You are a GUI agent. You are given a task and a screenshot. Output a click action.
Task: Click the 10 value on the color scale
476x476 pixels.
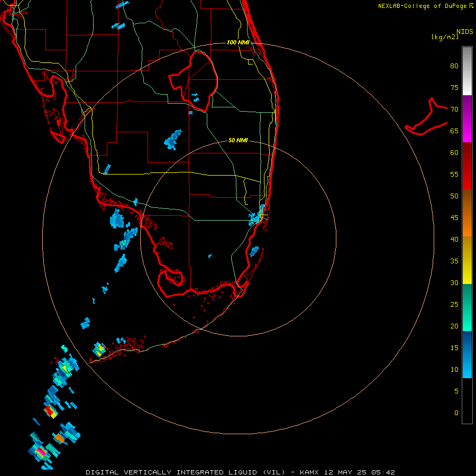click(454, 370)
